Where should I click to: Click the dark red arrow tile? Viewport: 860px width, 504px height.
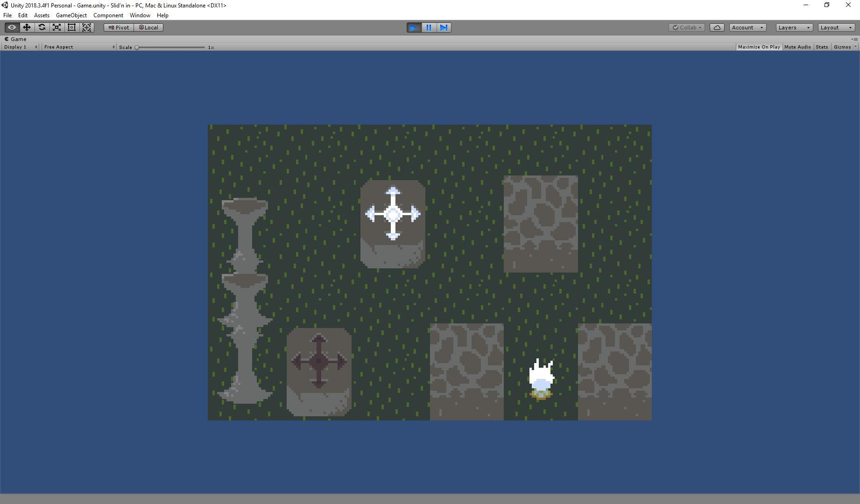pyautogui.click(x=319, y=372)
